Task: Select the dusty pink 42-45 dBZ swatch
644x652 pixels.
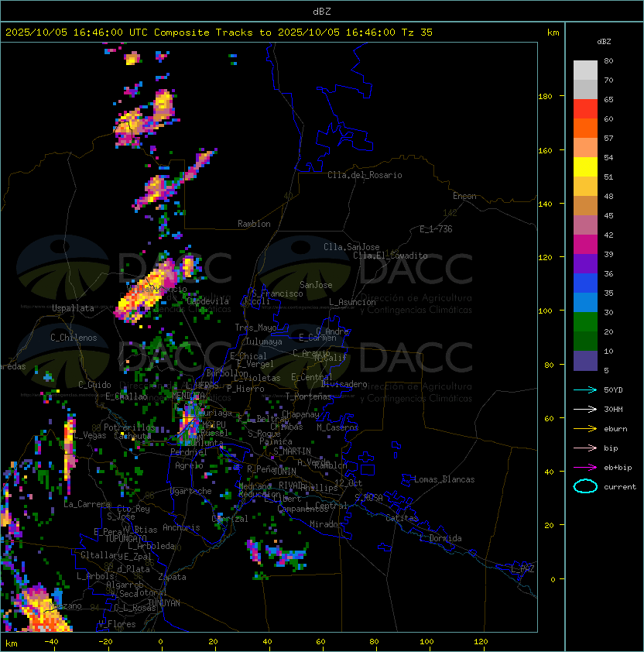Action: click(585, 225)
